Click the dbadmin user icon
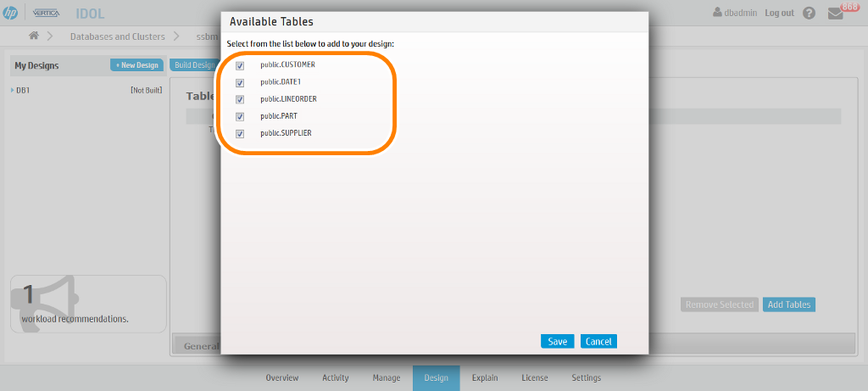 coord(717,12)
